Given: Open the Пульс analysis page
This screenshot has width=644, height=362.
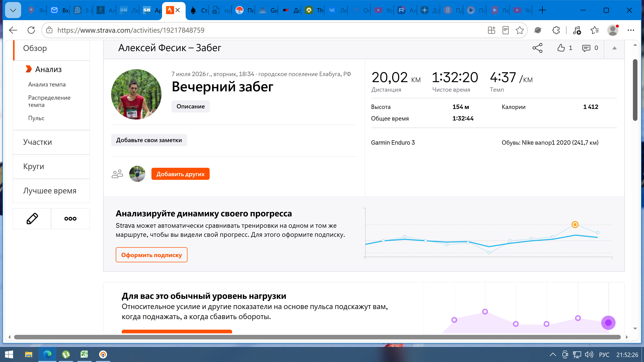Looking at the screenshot, I should pyautogui.click(x=36, y=118).
